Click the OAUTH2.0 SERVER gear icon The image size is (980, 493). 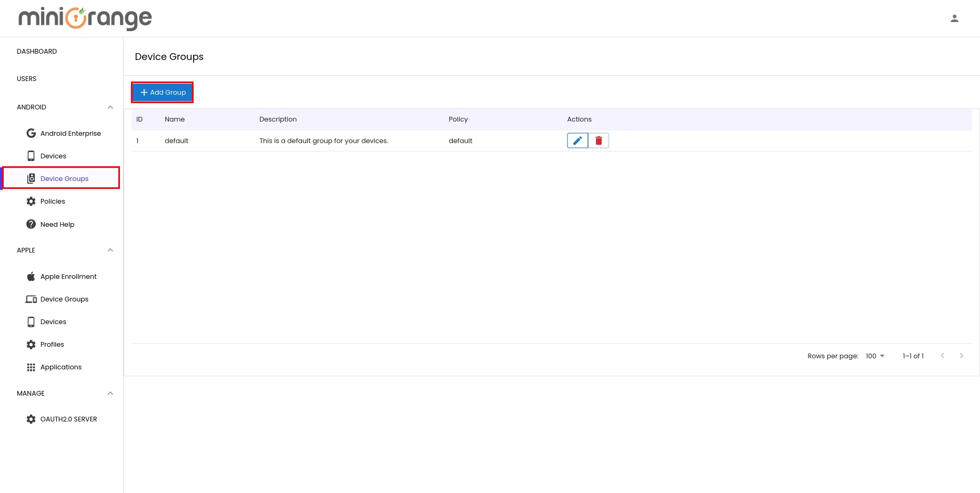pyautogui.click(x=31, y=419)
